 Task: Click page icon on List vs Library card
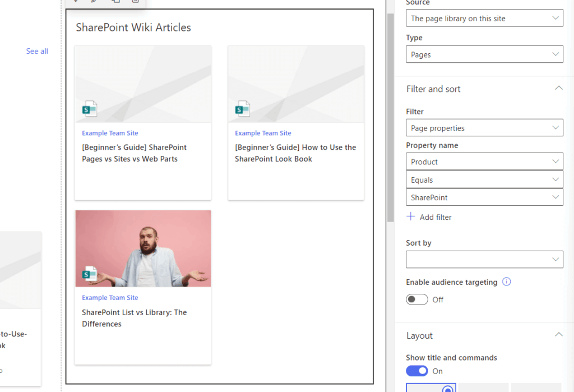pyautogui.click(x=89, y=273)
